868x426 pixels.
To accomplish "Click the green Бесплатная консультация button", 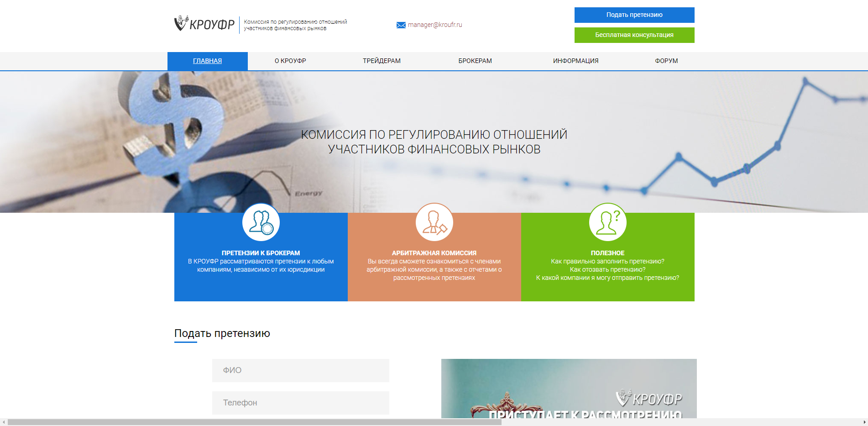I will point(634,35).
